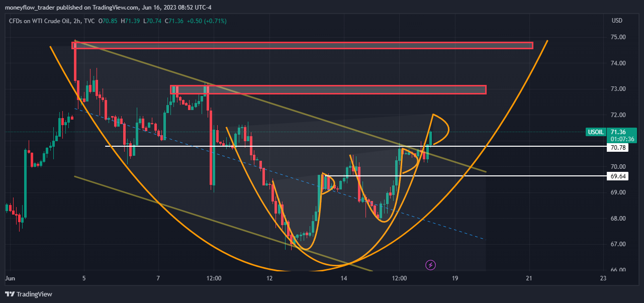Click the purple lightning event marker
Image resolution: width=644 pixels, height=303 pixels.
pyautogui.click(x=430, y=264)
